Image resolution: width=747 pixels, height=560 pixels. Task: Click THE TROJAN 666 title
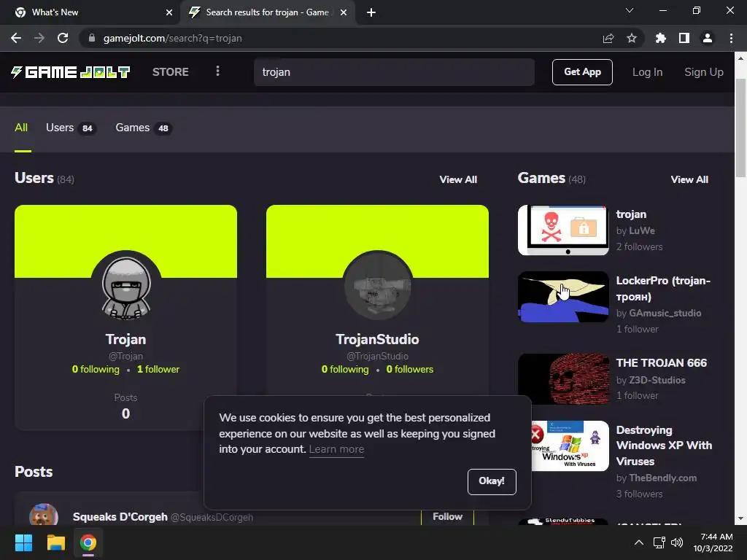click(661, 363)
